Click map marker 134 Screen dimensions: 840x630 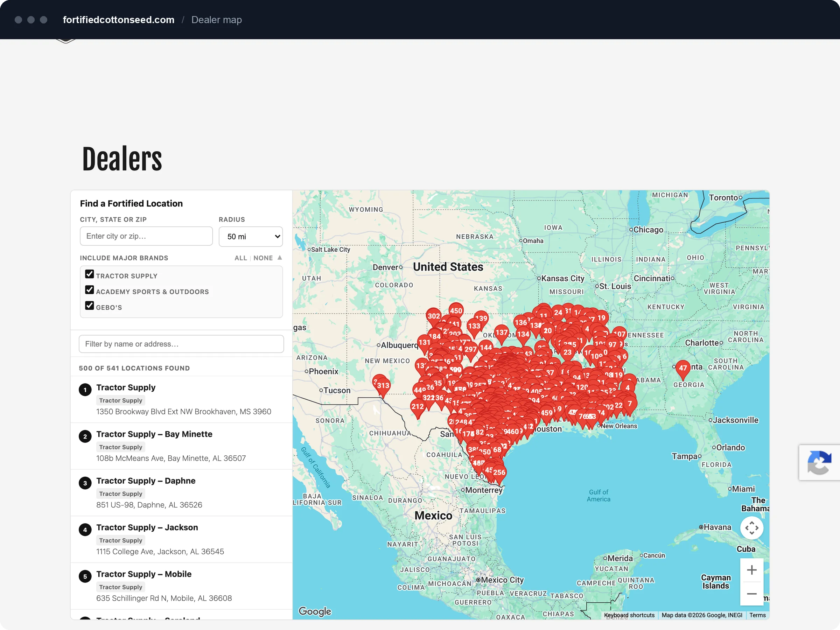523,335
